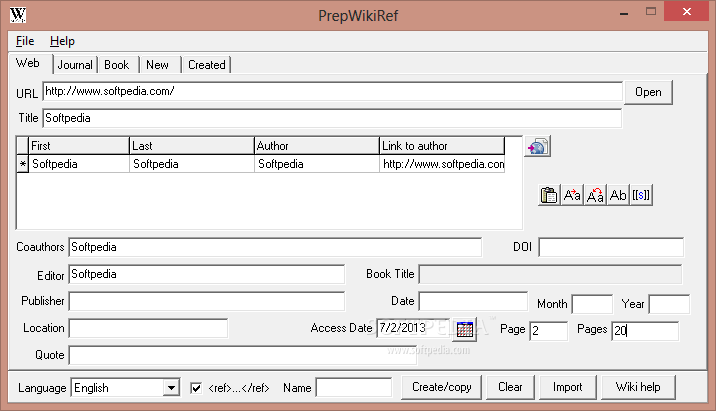Screen dimensions: 716x411
Task: Click the asterisk row selector
Action: pyautogui.click(x=22, y=164)
